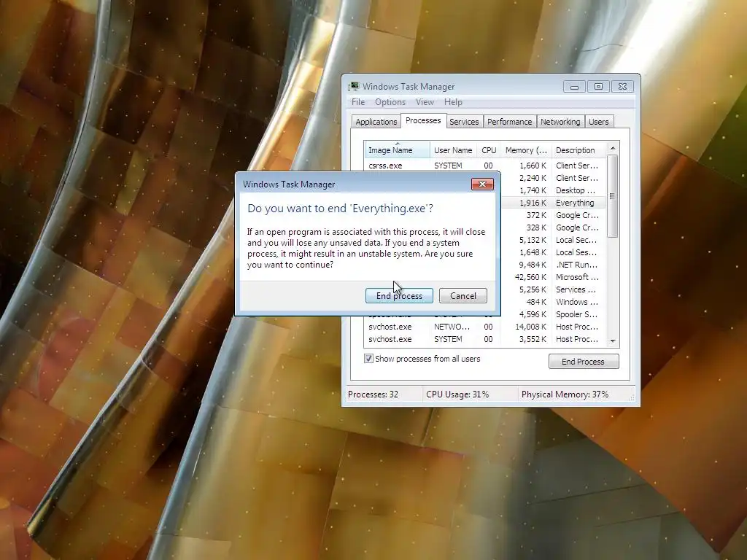The image size is (747, 560).
Task: Switch to the Services tab
Action: (x=464, y=122)
